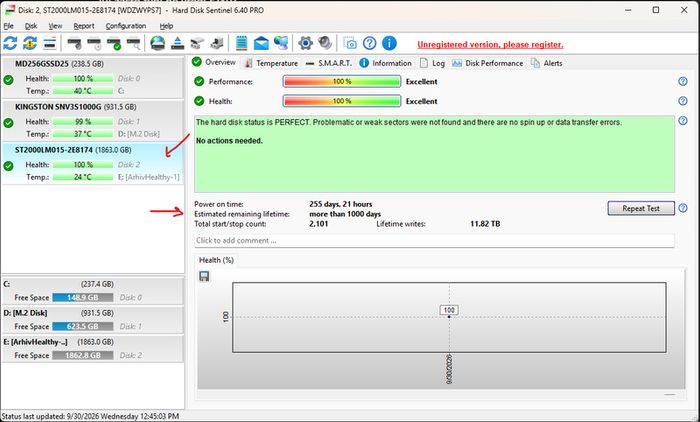Click the 24 °C temperature bar for ST2000LM015

pos(83,177)
